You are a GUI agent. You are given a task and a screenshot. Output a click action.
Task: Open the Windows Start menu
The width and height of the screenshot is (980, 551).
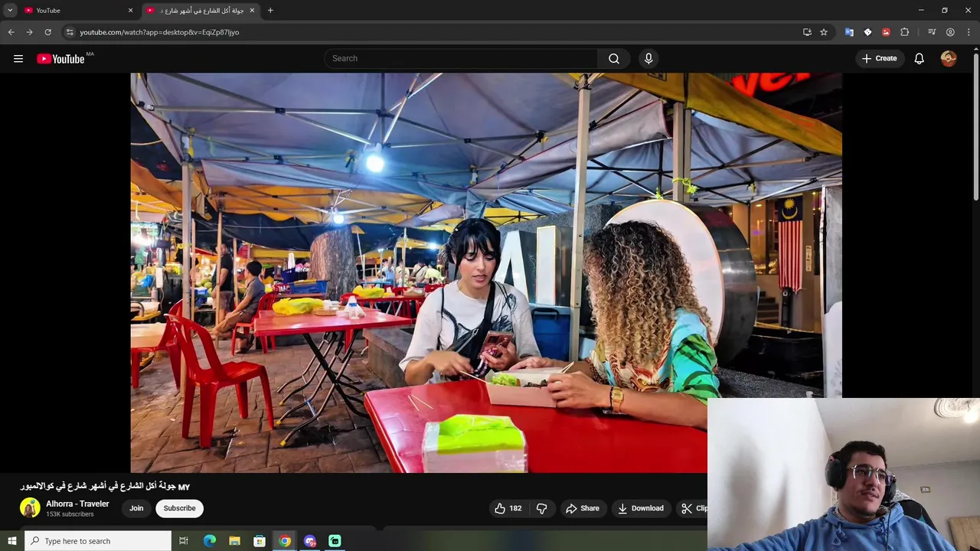pyautogui.click(x=11, y=541)
